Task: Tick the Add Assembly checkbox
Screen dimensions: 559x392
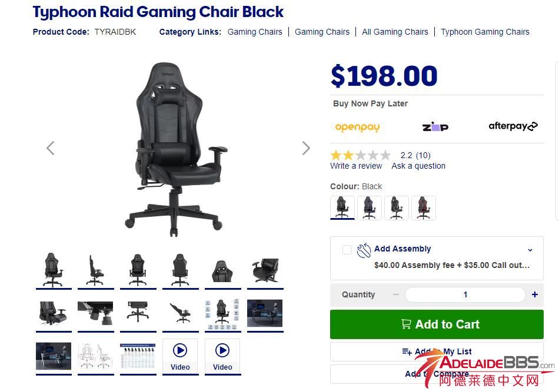Action: (x=347, y=250)
